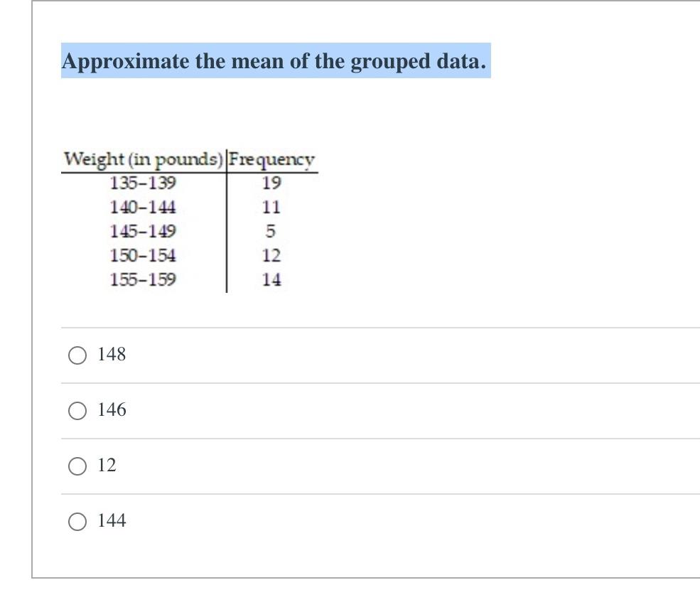This screenshot has width=700, height=590.
Task: Click the answer label text 12
Action: click(x=108, y=466)
